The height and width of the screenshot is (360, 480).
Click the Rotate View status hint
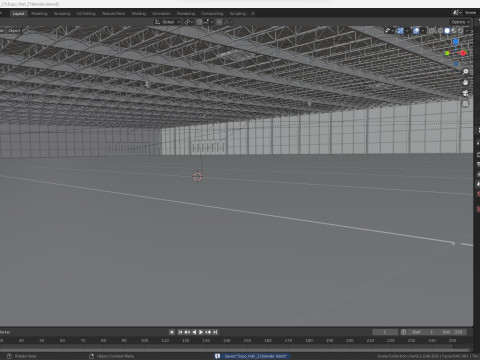pyautogui.click(x=22, y=356)
